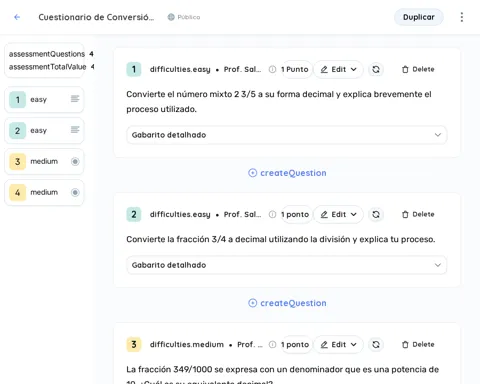480x384 pixels.
Task: Click text-lines icon on sidebar item 2
Action: coord(75,130)
